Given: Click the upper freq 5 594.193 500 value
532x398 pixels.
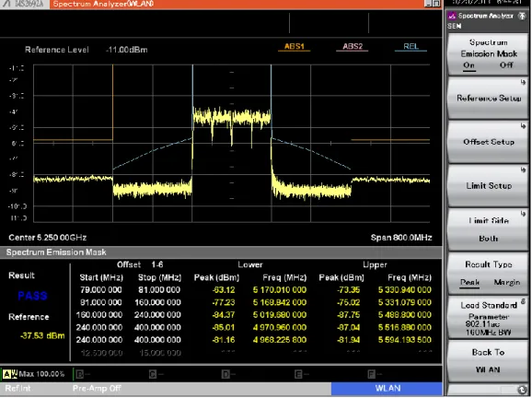Looking at the screenshot, I should coord(405,340).
